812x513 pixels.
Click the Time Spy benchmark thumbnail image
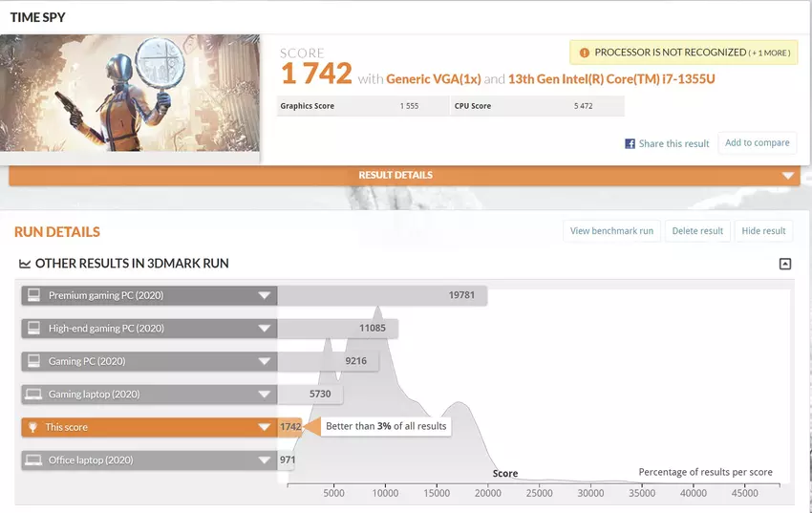point(130,93)
